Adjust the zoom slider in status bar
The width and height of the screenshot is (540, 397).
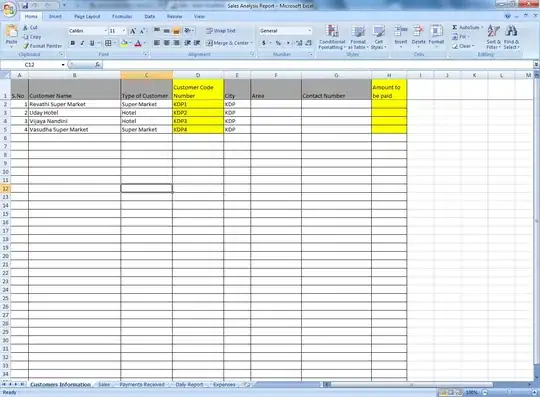click(x=509, y=392)
